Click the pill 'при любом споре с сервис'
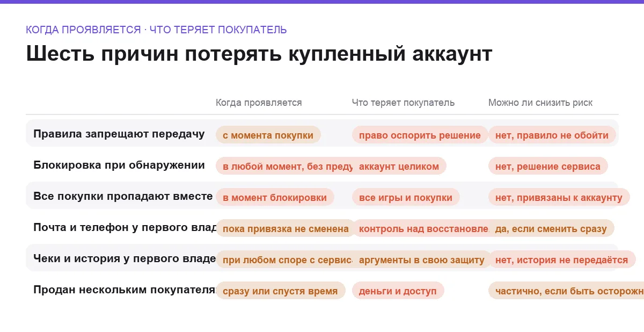The width and height of the screenshot is (644, 332). click(284, 259)
